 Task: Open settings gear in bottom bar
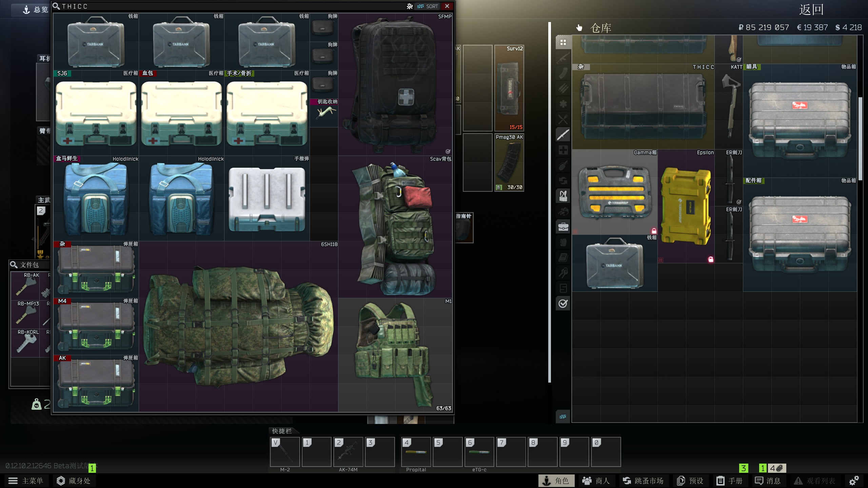(x=854, y=481)
